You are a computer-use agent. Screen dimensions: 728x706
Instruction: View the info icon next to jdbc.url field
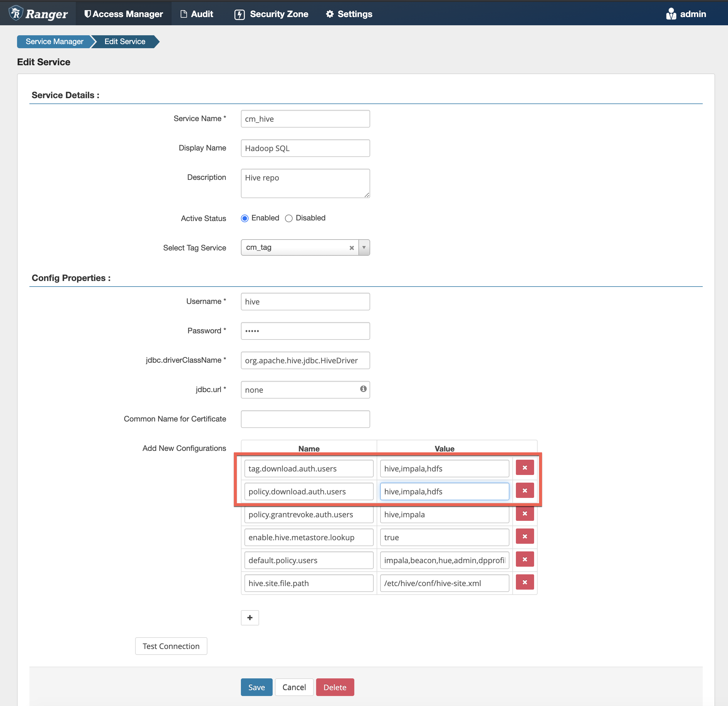[x=363, y=389]
